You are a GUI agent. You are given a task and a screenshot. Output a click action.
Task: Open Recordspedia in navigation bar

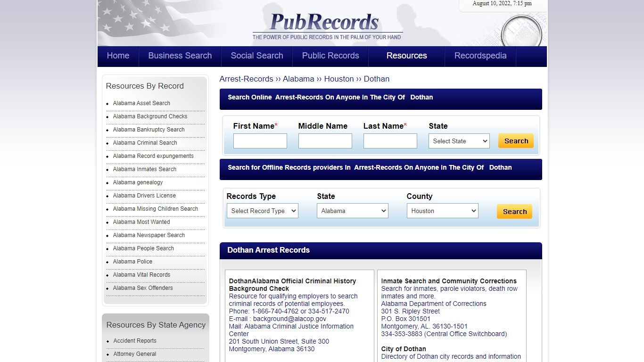coord(480,56)
